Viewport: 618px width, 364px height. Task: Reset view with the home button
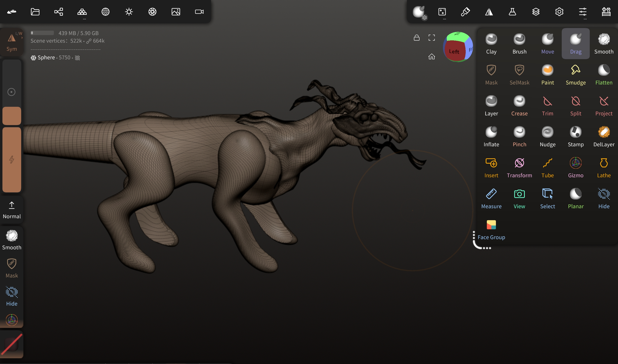click(x=431, y=57)
